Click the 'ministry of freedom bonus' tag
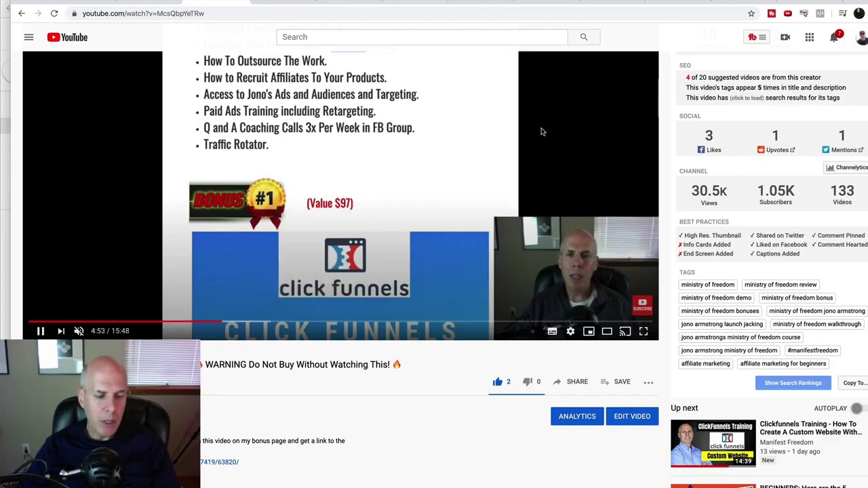The height and width of the screenshot is (488, 868). tap(797, 298)
